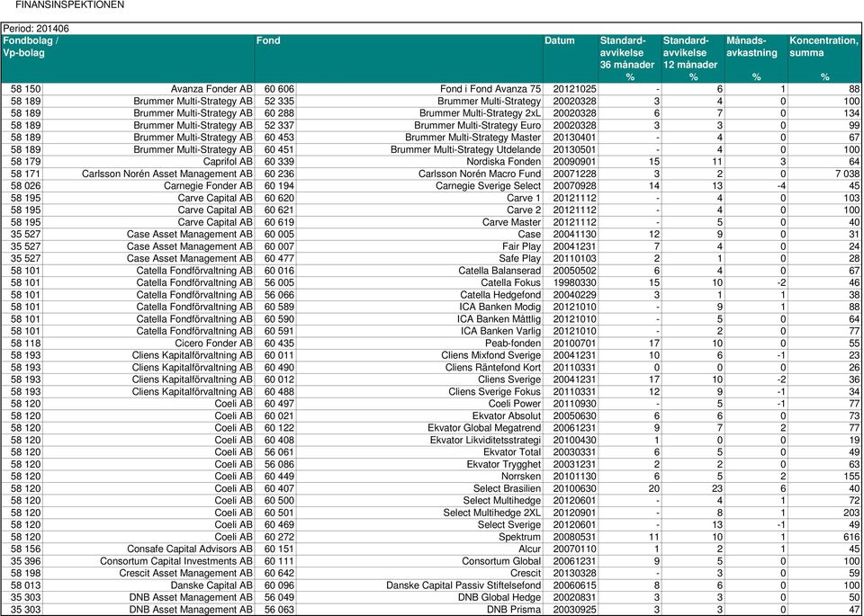864x616 pixels.
Task: Select Carlsson Norén Asset Management AB
Action: pos(167,174)
